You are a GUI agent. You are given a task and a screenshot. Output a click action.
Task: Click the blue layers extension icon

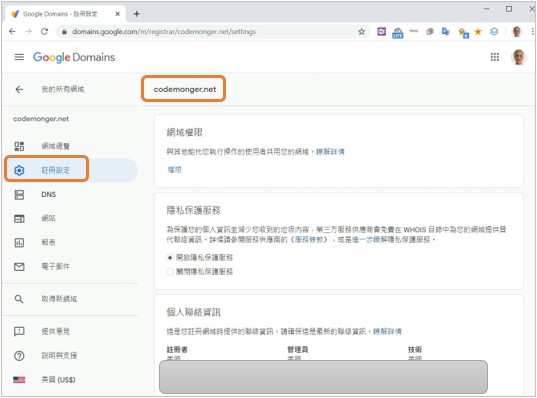coord(494,32)
